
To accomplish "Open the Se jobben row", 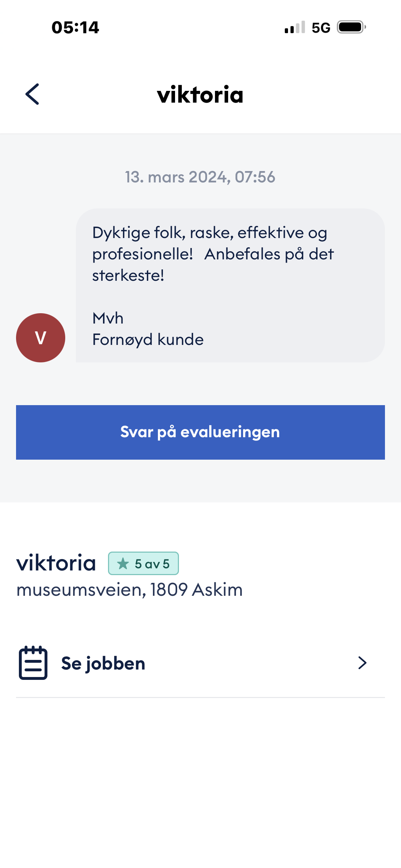I will (200, 663).
